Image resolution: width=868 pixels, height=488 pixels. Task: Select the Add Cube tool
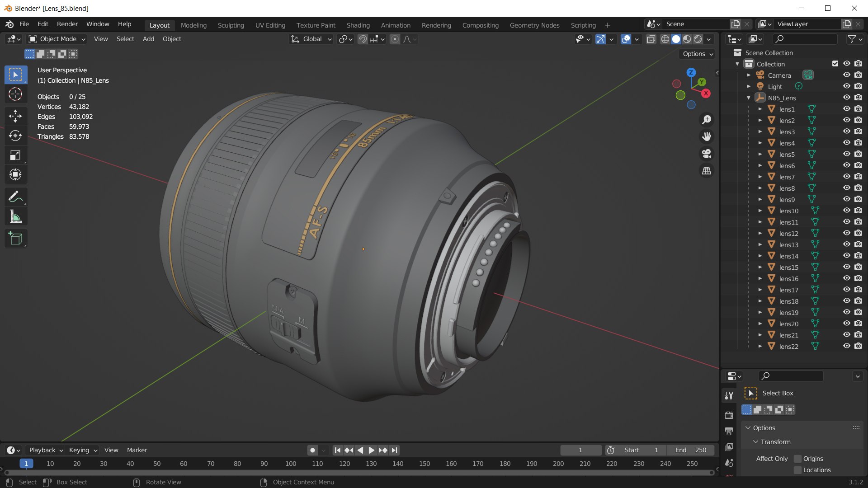click(15, 239)
